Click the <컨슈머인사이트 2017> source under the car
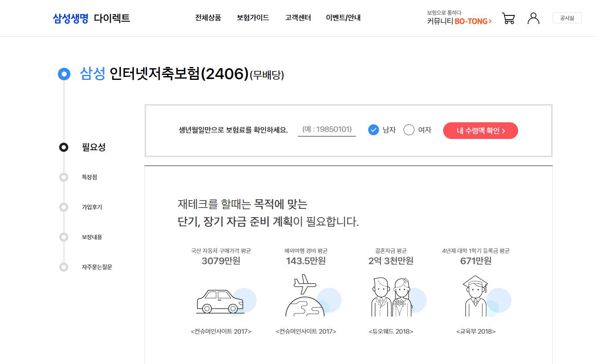Image resolution: width=596 pixels, height=364 pixels. tap(221, 332)
